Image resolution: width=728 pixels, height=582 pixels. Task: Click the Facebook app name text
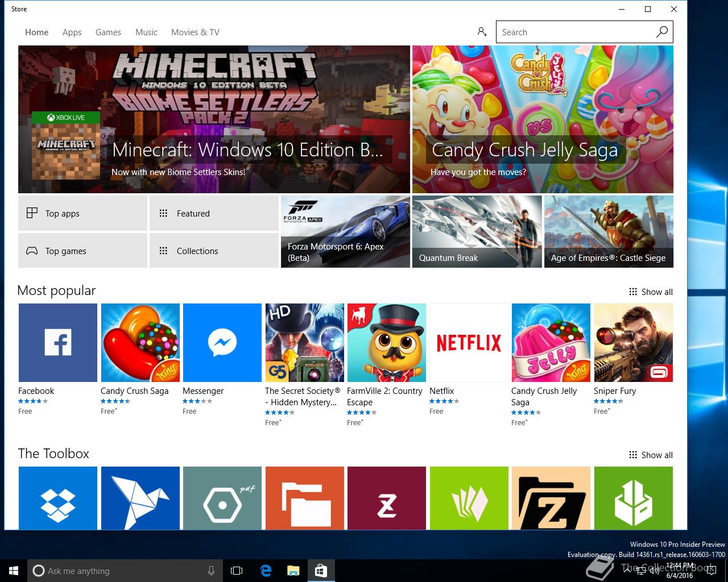[x=36, y=391]
